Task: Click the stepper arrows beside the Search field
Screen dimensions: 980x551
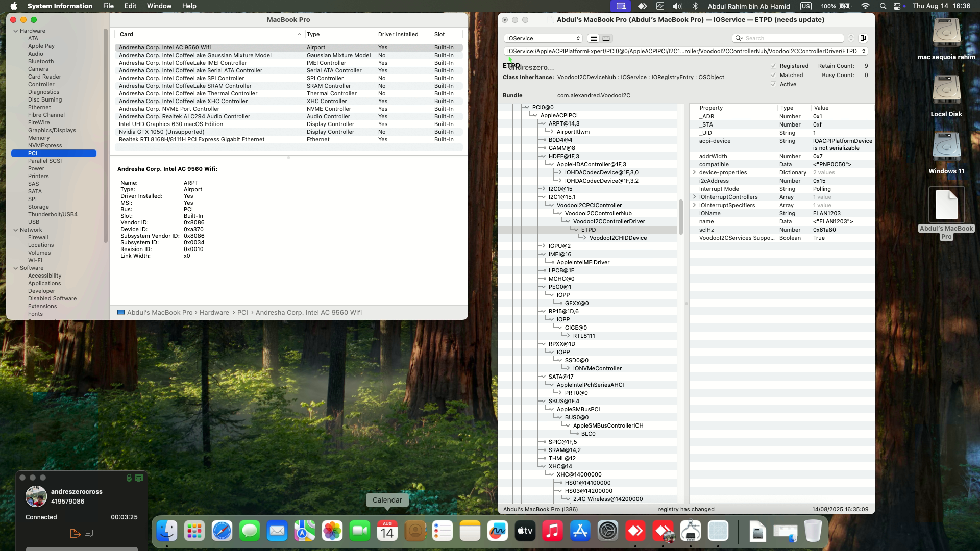Action: pyautogui.click(x=851, y=38)
